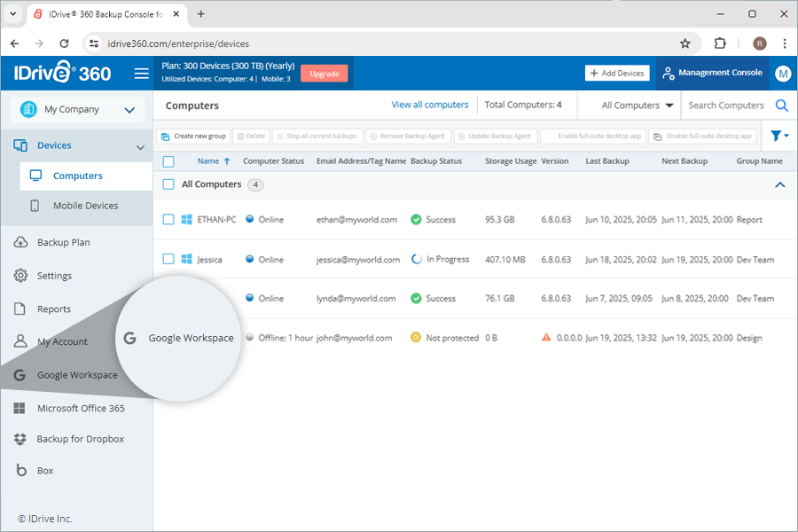Check the select-all checkbox in table header
The width and height of the screenshot is (798, 532).
(168, 161)
